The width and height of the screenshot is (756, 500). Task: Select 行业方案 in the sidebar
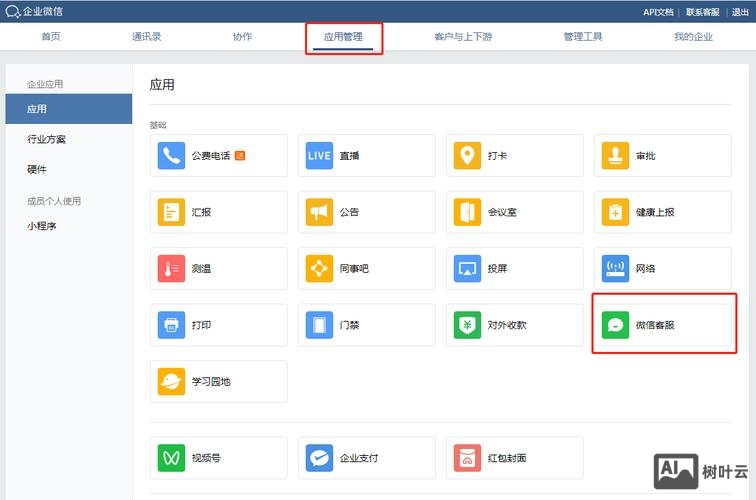point(46,139)
